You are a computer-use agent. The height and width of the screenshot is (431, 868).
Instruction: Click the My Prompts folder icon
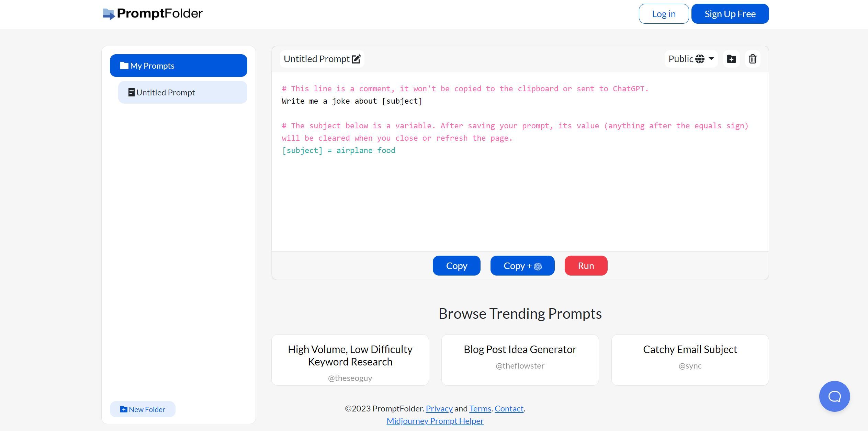[x=123, y=65]
